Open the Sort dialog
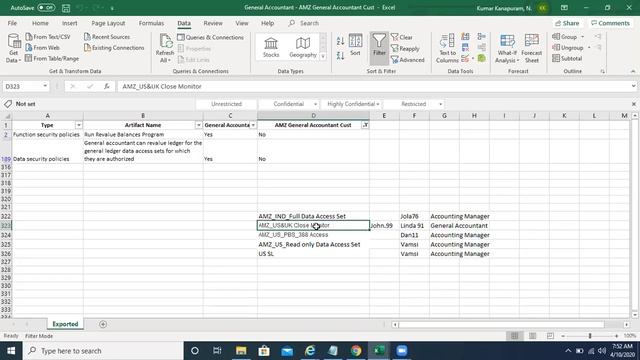 click(356, 45)
